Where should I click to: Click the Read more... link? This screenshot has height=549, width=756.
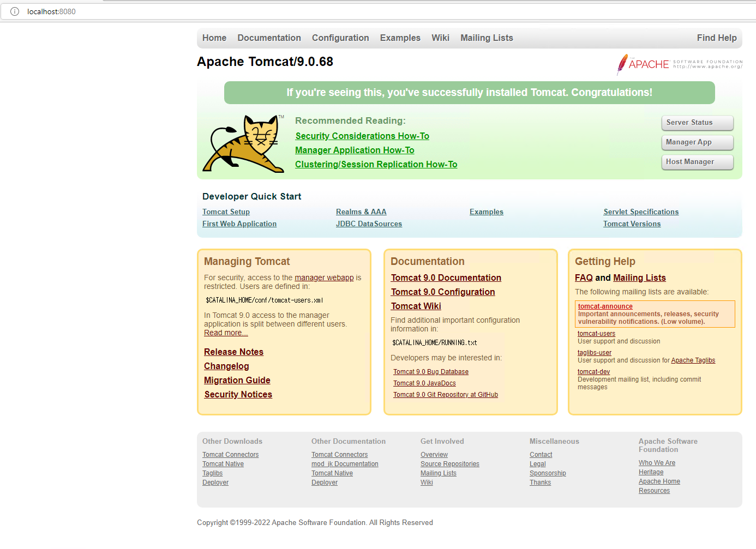pyautogui.click(x=226, y=333)
